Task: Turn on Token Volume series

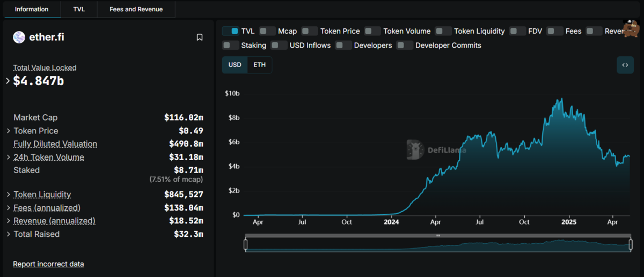Action: tap(372, 31)
